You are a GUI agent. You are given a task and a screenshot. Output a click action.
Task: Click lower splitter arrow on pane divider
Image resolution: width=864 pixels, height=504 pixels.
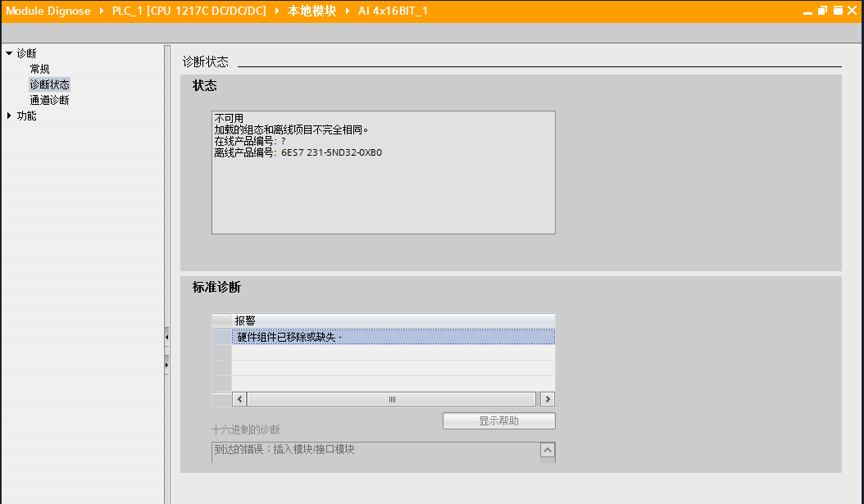pyautogui.click(x=166, y=365)
